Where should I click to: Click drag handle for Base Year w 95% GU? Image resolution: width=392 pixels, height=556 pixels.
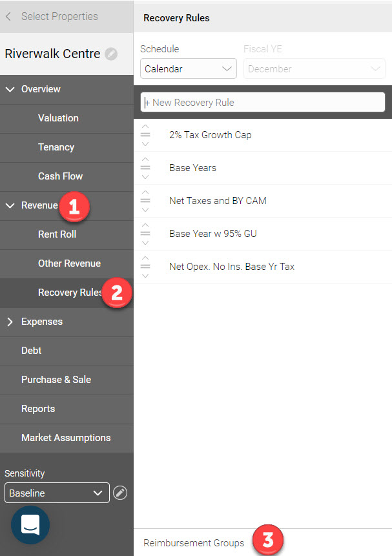click(145, 233)
